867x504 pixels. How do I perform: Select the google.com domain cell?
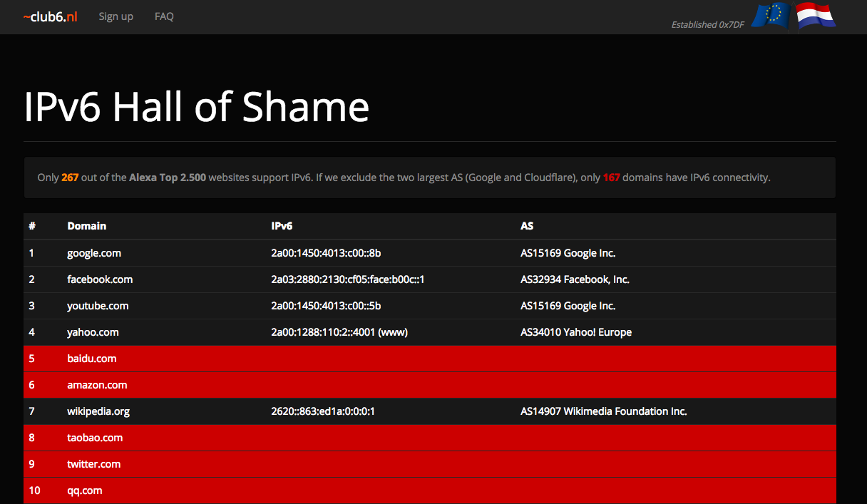(x=94, y=253)
